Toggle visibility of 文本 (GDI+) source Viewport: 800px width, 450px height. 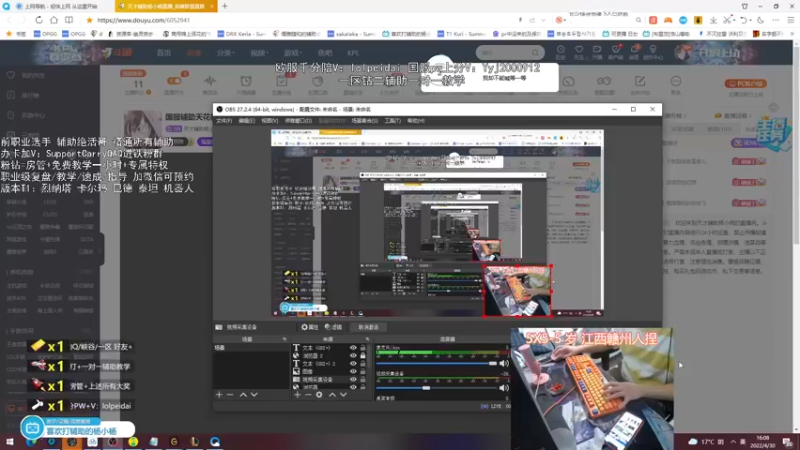[353, 348]
